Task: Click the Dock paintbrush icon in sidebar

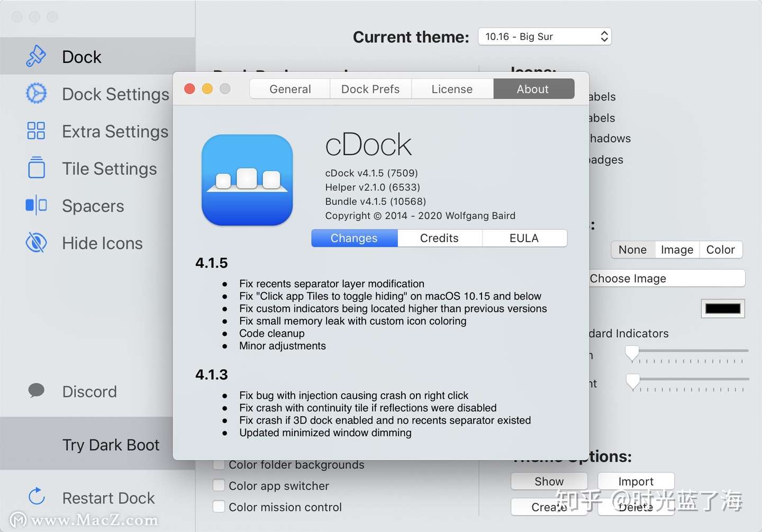Action: 36,56
